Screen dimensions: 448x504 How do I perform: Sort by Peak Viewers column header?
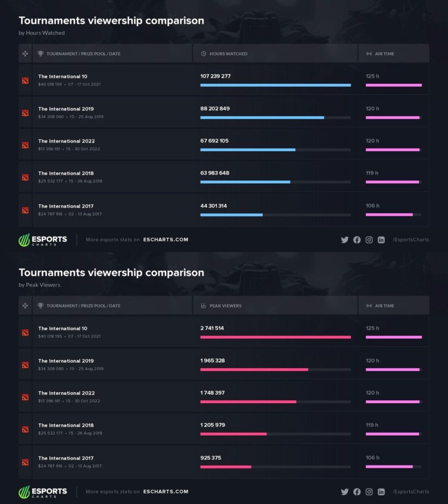click(x=225, y=306)
